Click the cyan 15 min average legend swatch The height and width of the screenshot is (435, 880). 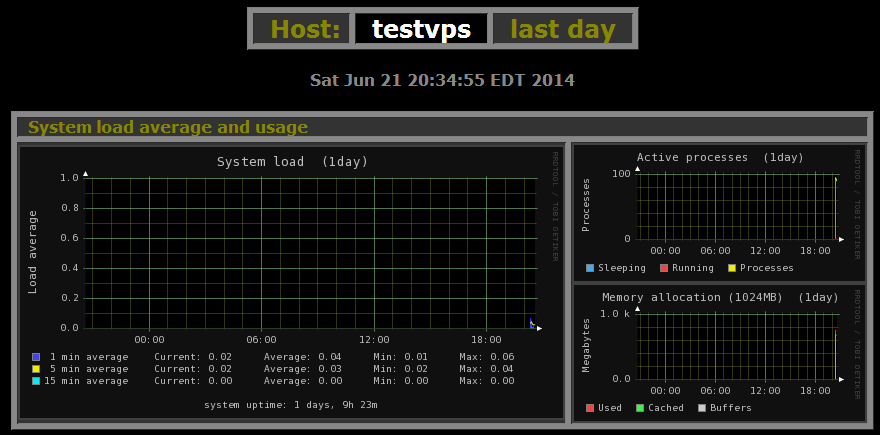tap(36, 381)
